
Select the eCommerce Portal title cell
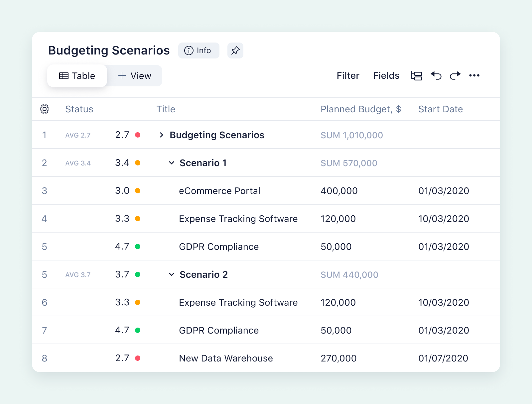click(x=219, y=191)
